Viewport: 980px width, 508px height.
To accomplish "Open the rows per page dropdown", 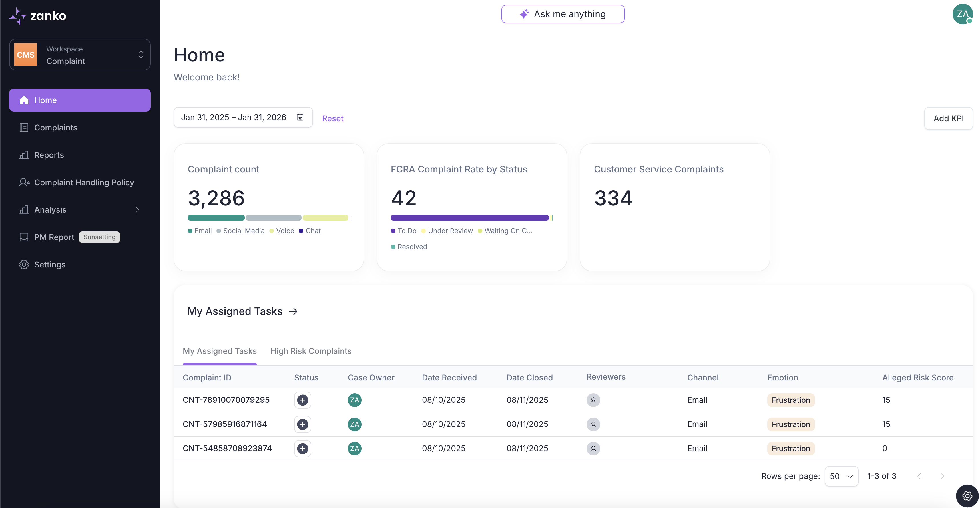I will pos(841,476).
